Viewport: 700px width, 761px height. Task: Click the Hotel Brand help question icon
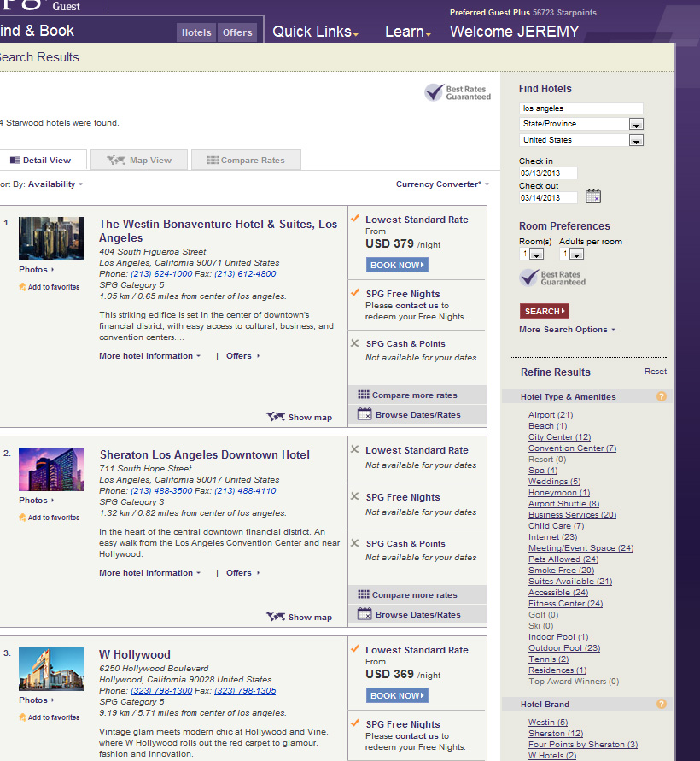tap(662, 704)
